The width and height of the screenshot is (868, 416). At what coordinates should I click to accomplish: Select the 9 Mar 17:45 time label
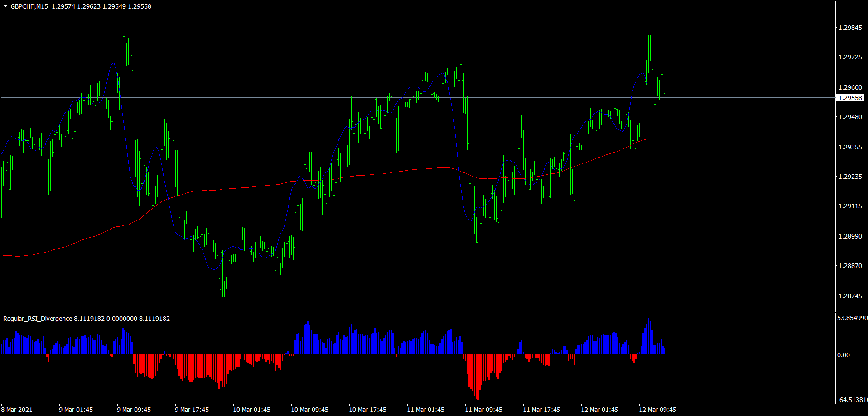[192, 410]
